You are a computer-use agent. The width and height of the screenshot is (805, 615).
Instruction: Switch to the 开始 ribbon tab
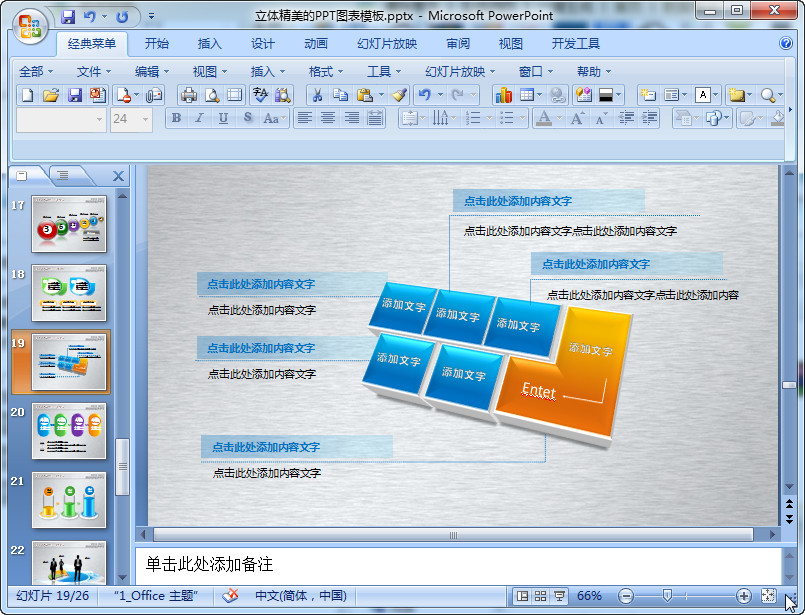tap(157, 44)
